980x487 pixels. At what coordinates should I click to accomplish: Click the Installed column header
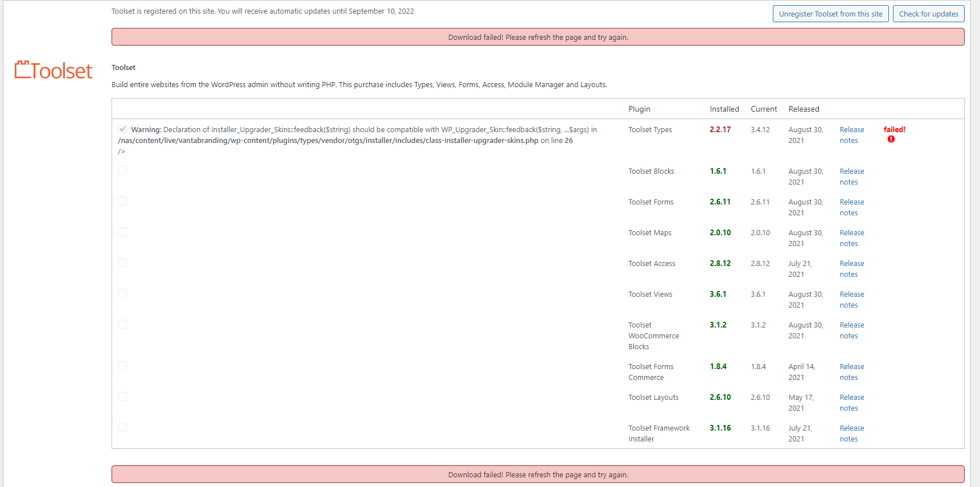(724, 109)
